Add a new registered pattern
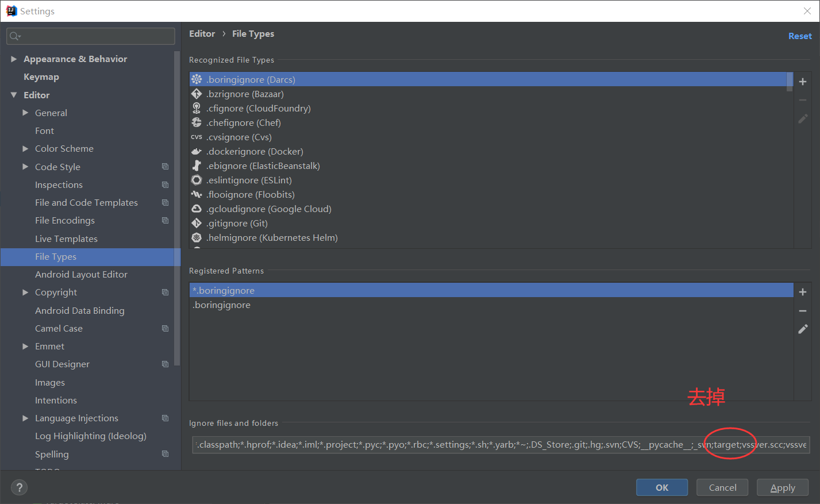This screenshot has width=820, height=504. click(802, 291)
